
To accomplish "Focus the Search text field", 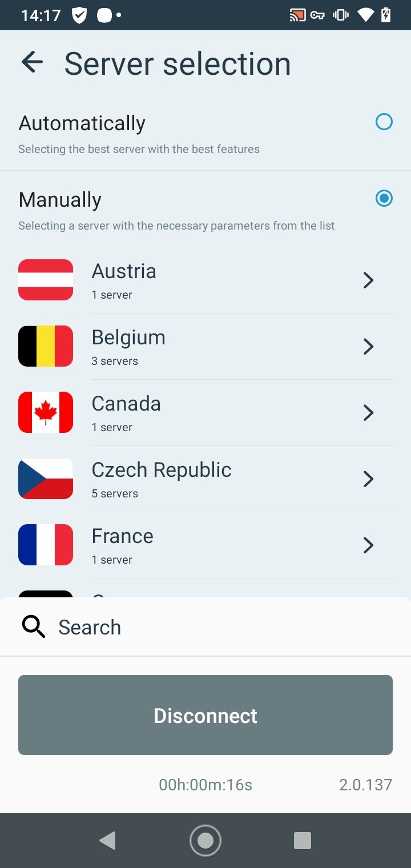I will [x=205, y=627].
